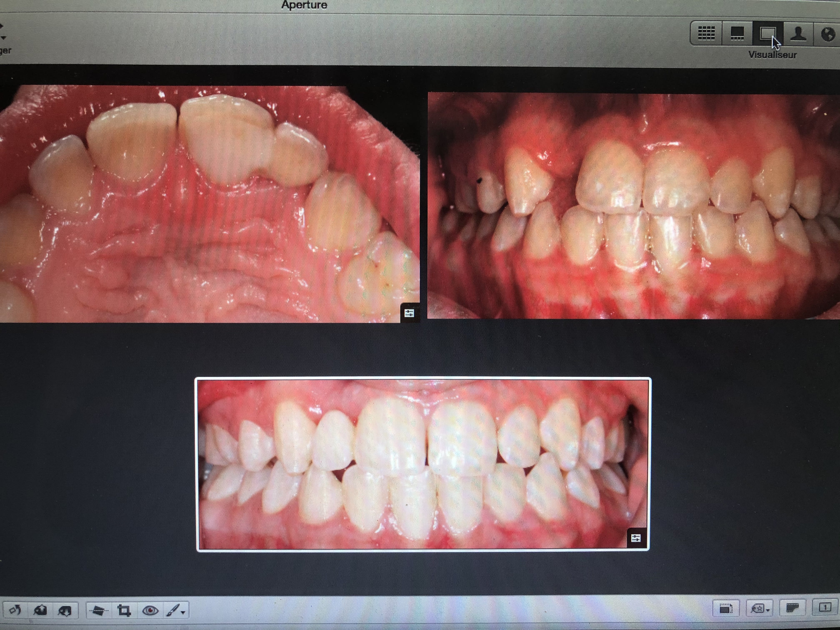The image size is (840, 630).
Task: Select the top-right crooked teeth photo
Action: 630,205
